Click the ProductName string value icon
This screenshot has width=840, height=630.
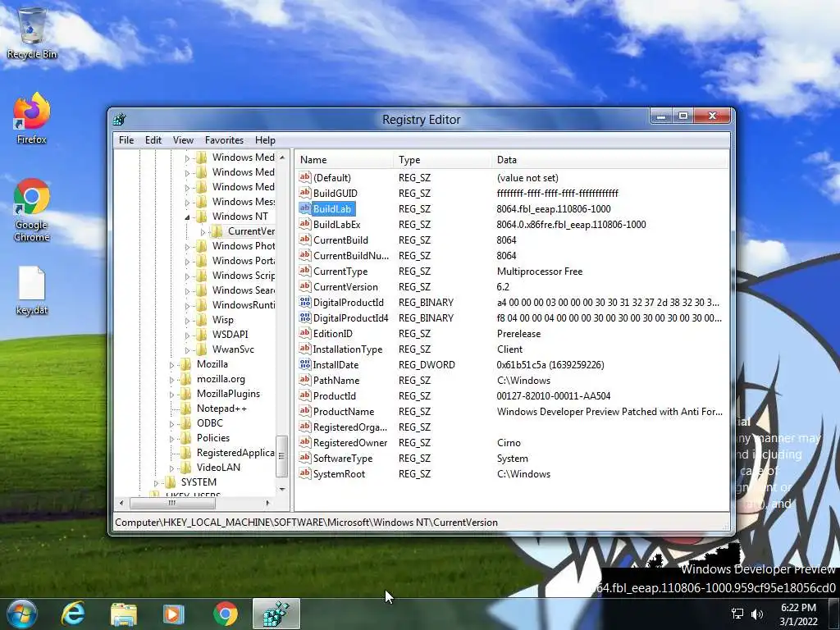coord(305,411)
